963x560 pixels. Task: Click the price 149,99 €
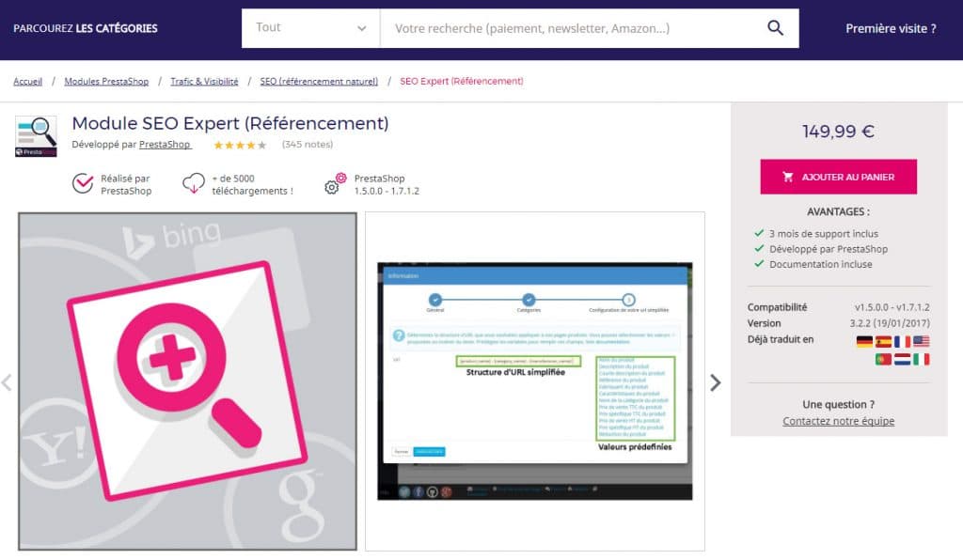[838, 132]
